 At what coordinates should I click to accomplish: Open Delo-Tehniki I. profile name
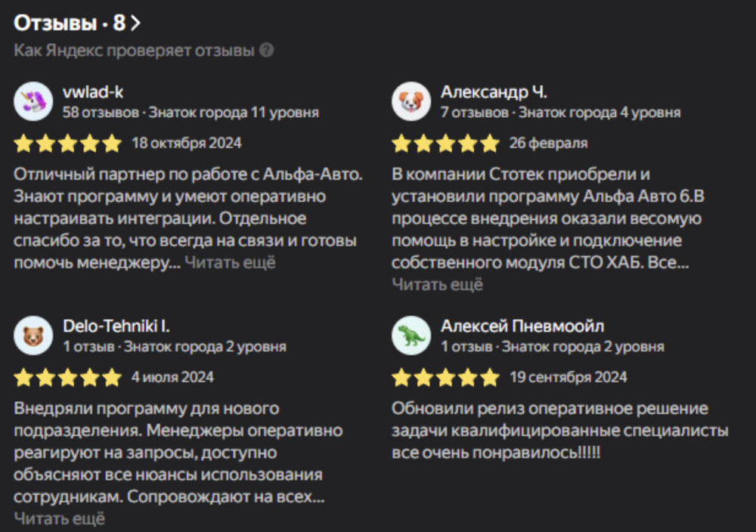point(116,326)
